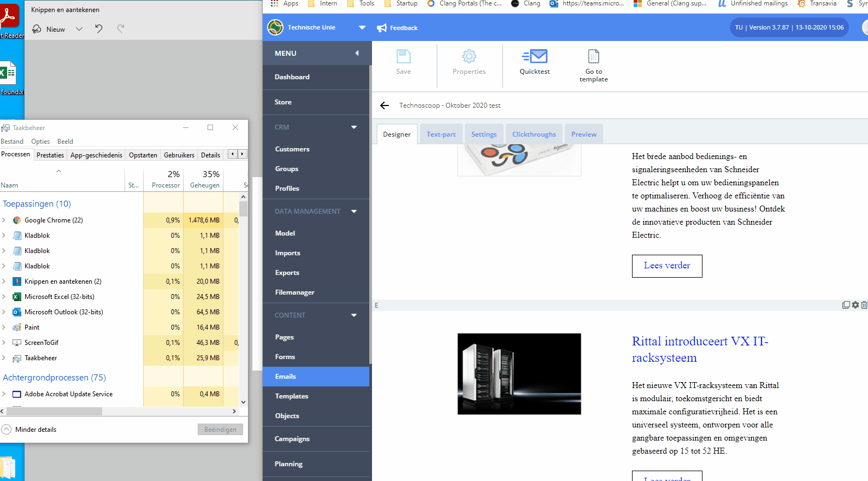Open the Clickthroughs tab
Viewport: 868px width, 481px height.
tap(534, 134)
